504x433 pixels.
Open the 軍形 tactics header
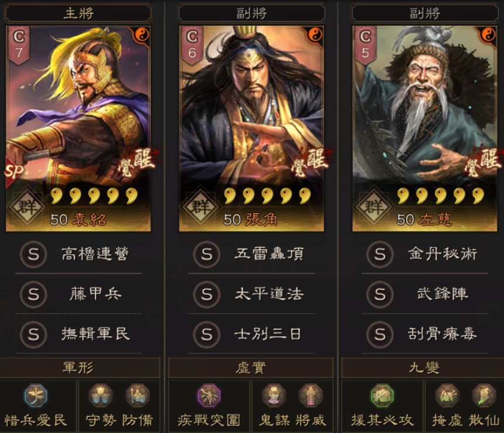pos(79,367)
